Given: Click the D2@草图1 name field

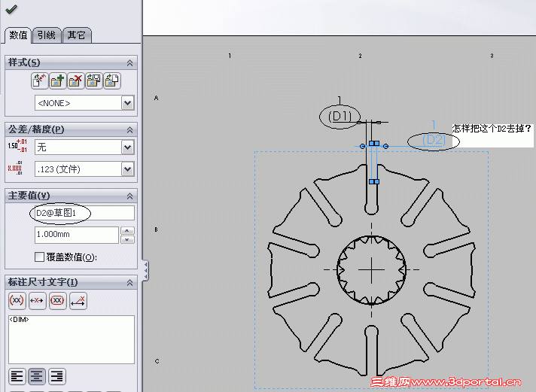Looking at the screenshot, I should pos(84,213).
